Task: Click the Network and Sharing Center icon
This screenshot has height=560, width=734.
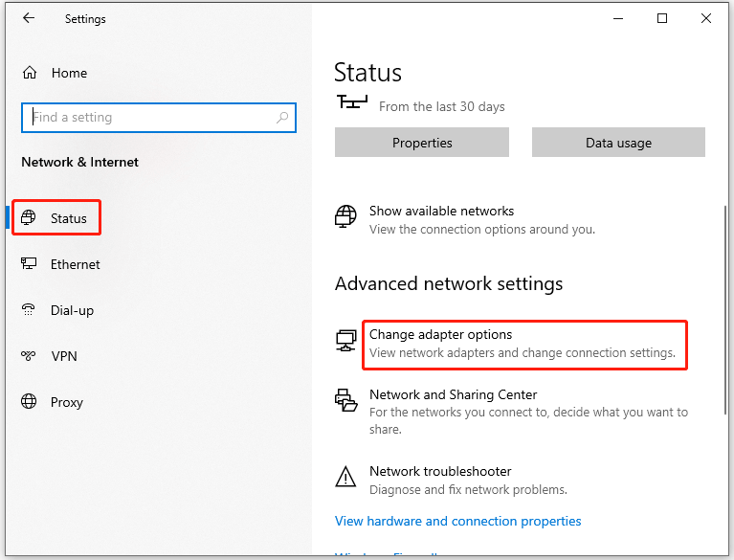Action: pos(345,400)
